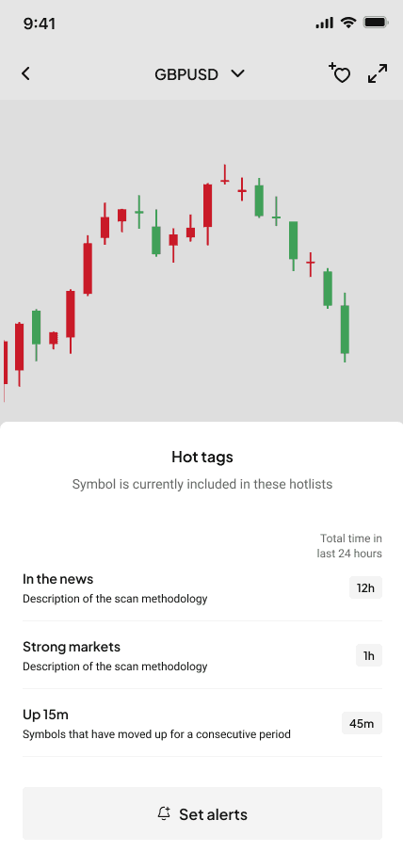This screenshot has width=403, height=868.
Task: Tap the Hot tags heading
Action: pyautogui.click(x=202, y=457)
